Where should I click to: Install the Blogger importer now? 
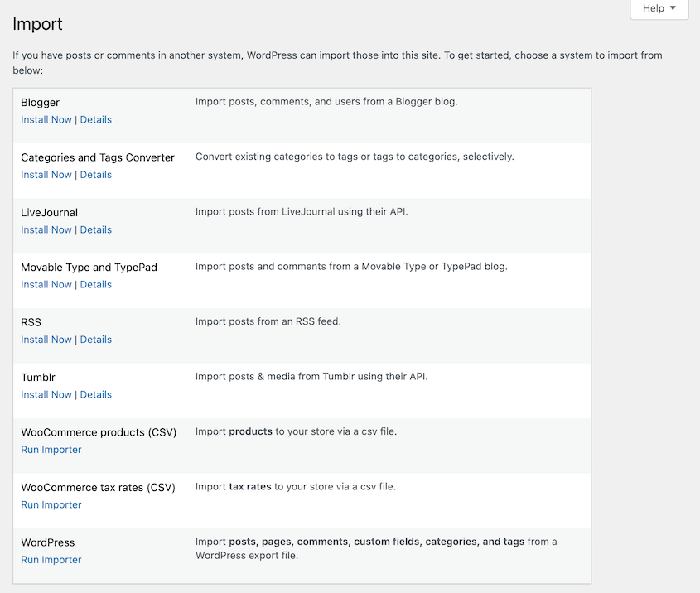coord(46,119)
